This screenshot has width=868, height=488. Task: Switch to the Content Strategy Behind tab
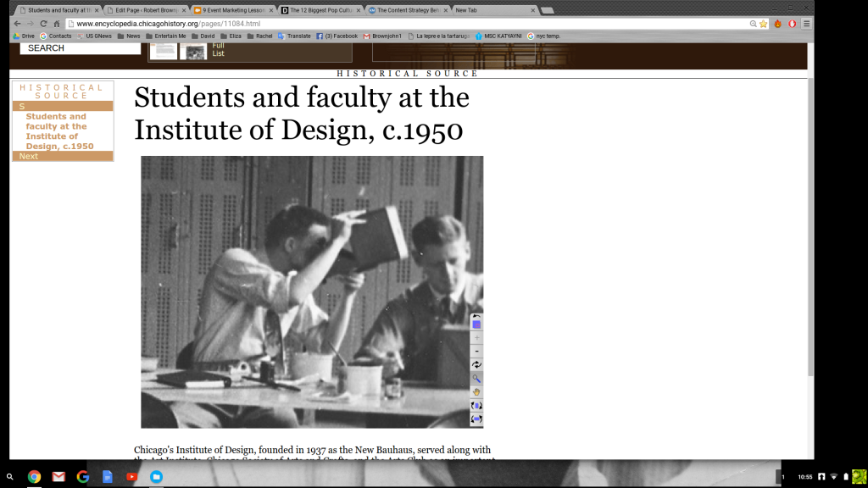(408, 10)
